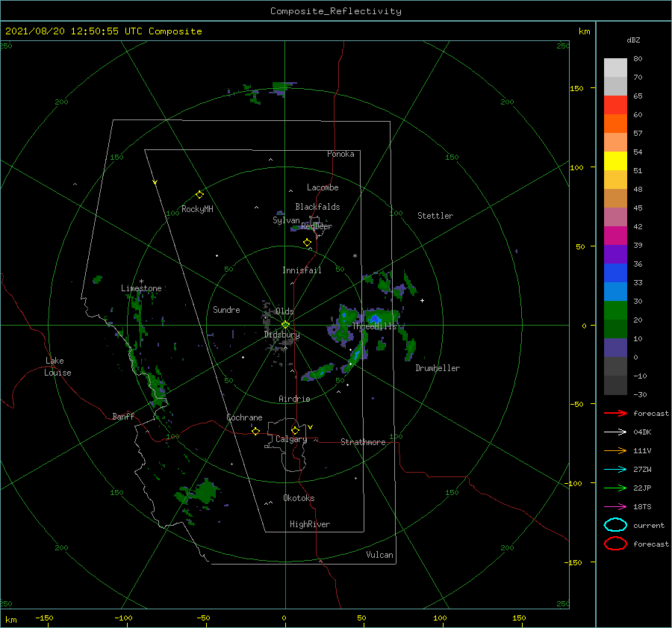Image resolution: width=672 pixels, height=628 pixels.
Task: Click the RockyMH label
Action: click(x=197, y=209)
